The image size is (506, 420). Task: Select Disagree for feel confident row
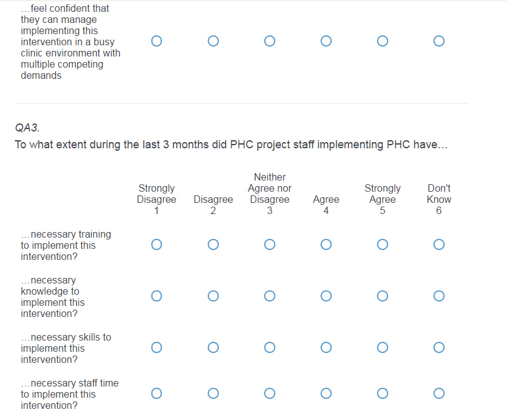(213, 42)
